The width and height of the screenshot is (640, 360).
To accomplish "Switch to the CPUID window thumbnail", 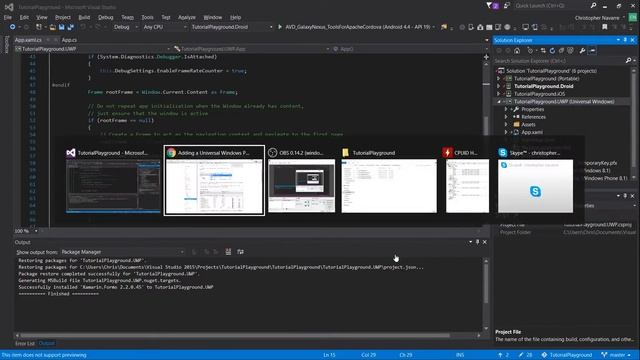I will tap(467, 180).
